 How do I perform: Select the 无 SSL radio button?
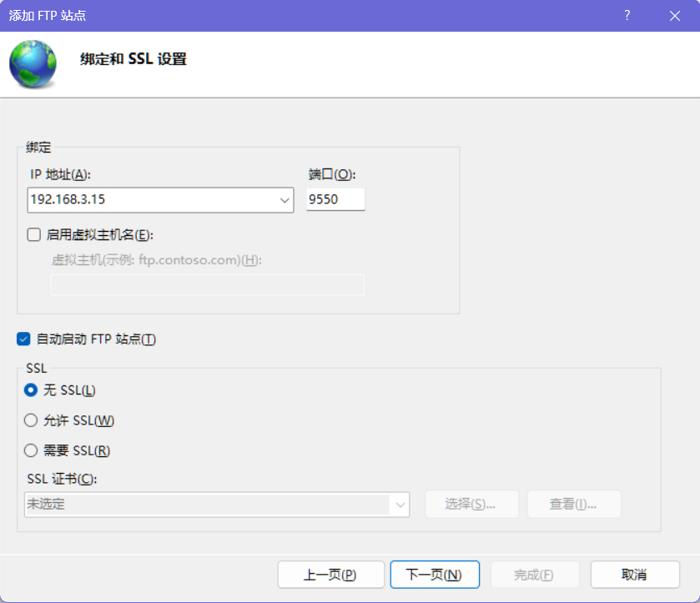click(x=30, y=390)
